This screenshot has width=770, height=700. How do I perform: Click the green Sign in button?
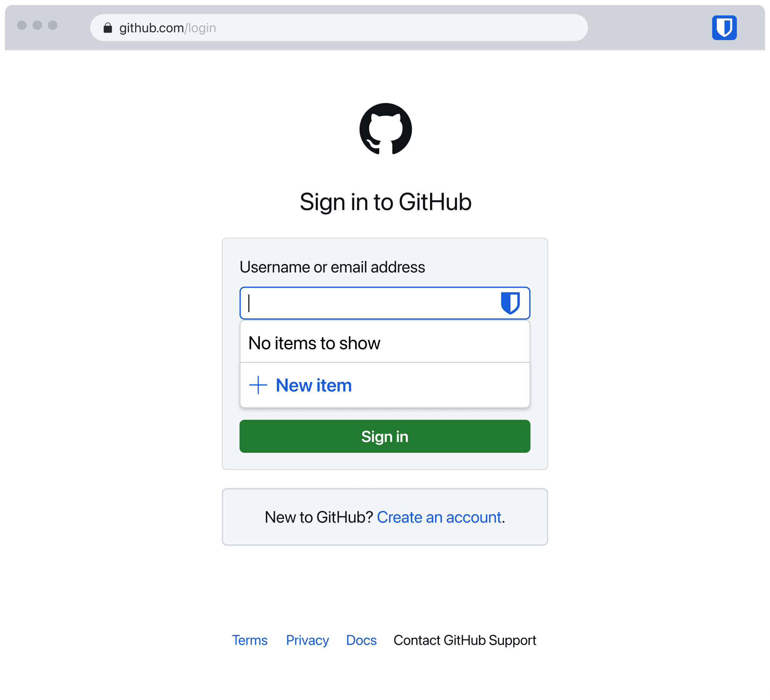(x=384, y=436)
